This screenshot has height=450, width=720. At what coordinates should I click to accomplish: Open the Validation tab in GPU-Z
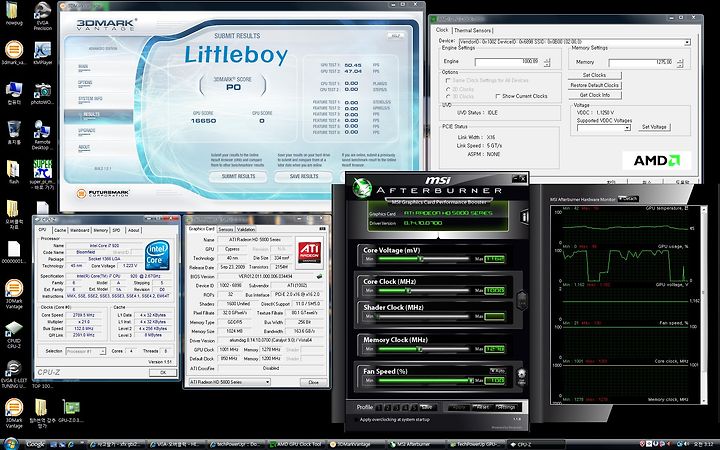(246, 229)
